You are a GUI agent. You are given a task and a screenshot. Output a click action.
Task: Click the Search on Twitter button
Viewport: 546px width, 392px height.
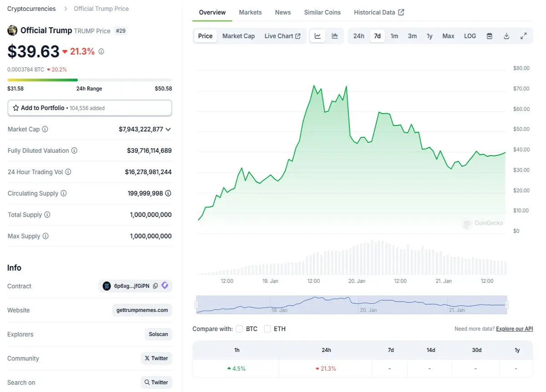[x=157, y=382]
